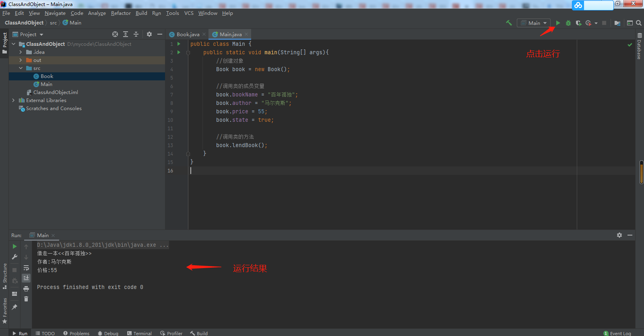The width and height of the screenshot is (644, 336).
Task: Toggle soft-wrap in the Run console
Action: point(26,268)
